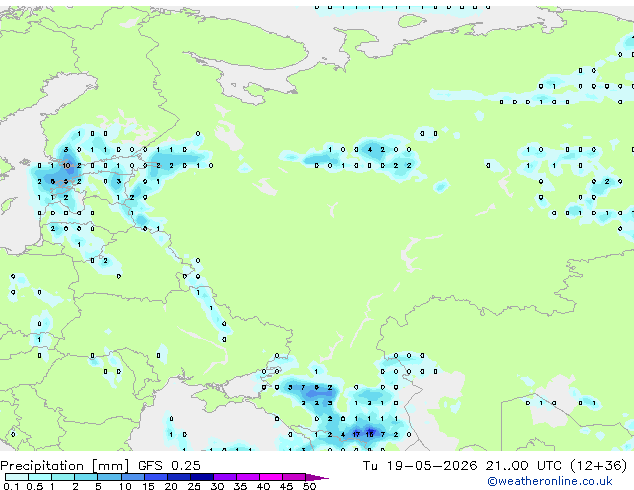Click the '21..00 UTC' time label

tap(524, 465)
